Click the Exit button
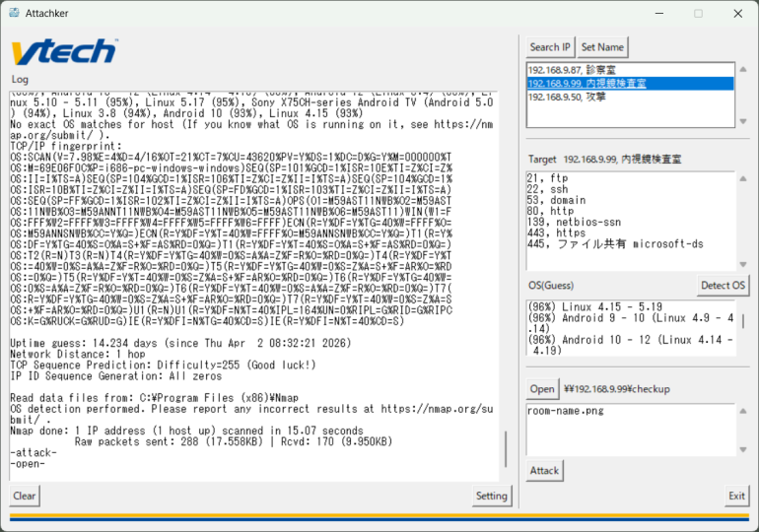This screenshot has width=759, height=532. pyautogui.click(x=736, y=496)
